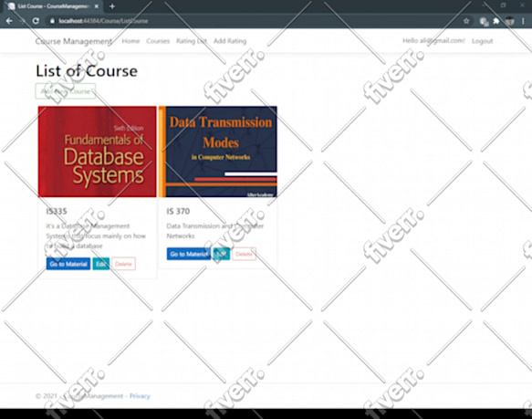Open Courses in the navbar
532x419 pixels.
pyautogui.click(x=158, y=41)
